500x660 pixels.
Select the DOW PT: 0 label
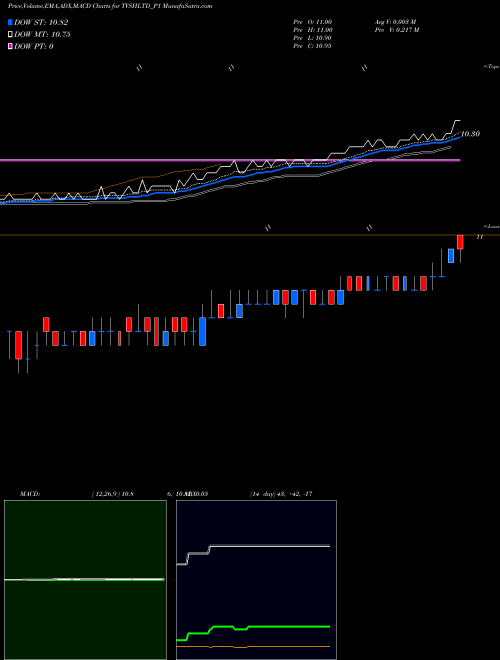pos(34,46)
